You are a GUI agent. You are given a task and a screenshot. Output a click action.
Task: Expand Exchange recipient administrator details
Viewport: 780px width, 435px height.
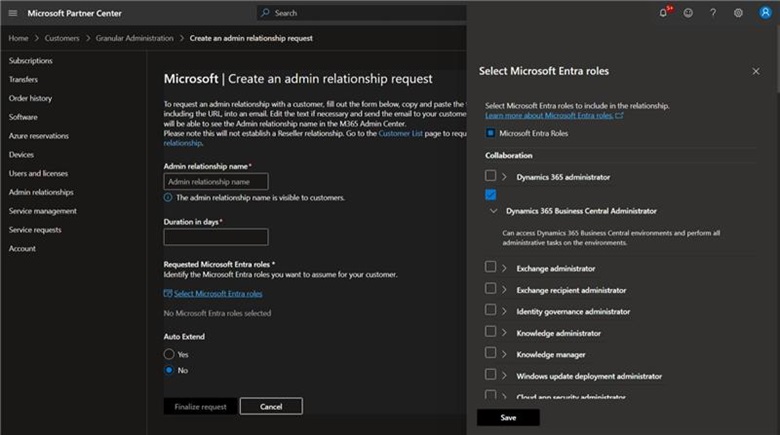(504, 290)
